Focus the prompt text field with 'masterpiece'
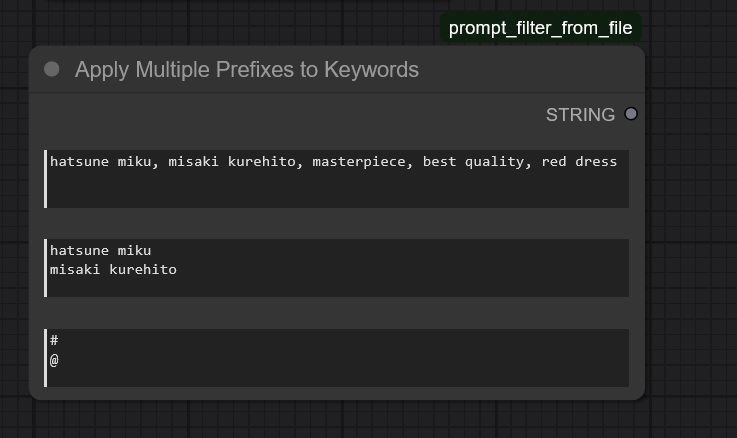 pos(337,179)
